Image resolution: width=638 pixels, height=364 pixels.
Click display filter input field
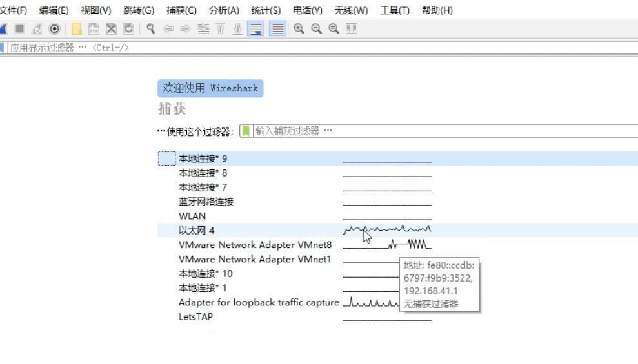tap(323, 48)
